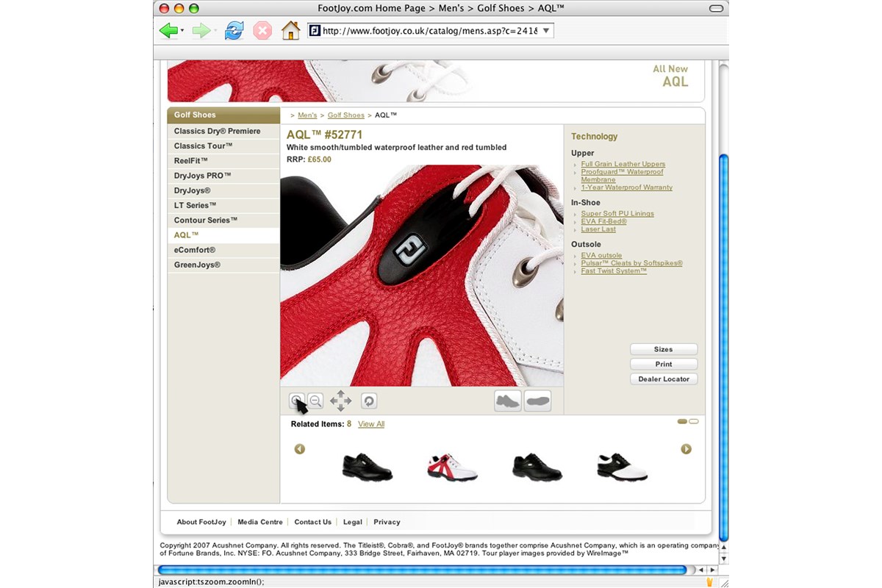882x588 pixels.
Task: Open the Privacy footer link
Action: tap(387, 522)
